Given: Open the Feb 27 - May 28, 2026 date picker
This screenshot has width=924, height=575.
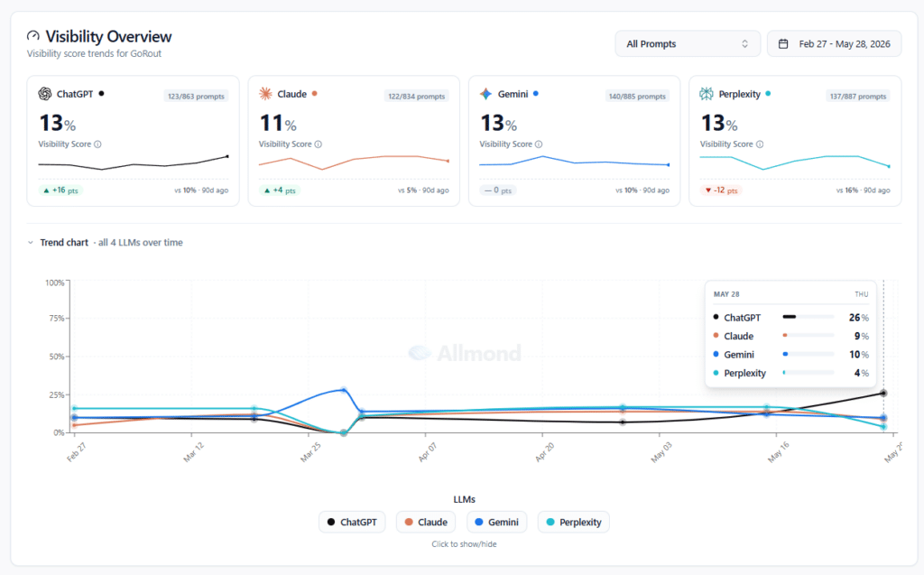Looking at the screenshot, I should (834, 43).
